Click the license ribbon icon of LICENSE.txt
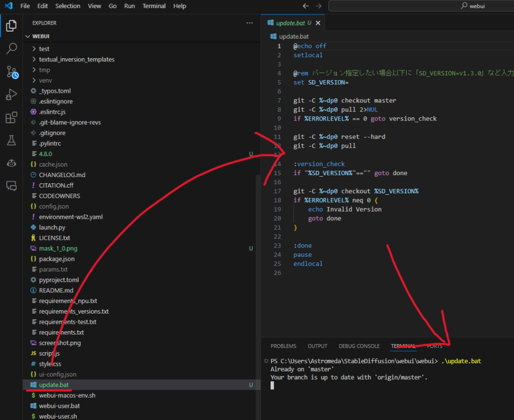The image size is (514, 420). coord(33,238)
